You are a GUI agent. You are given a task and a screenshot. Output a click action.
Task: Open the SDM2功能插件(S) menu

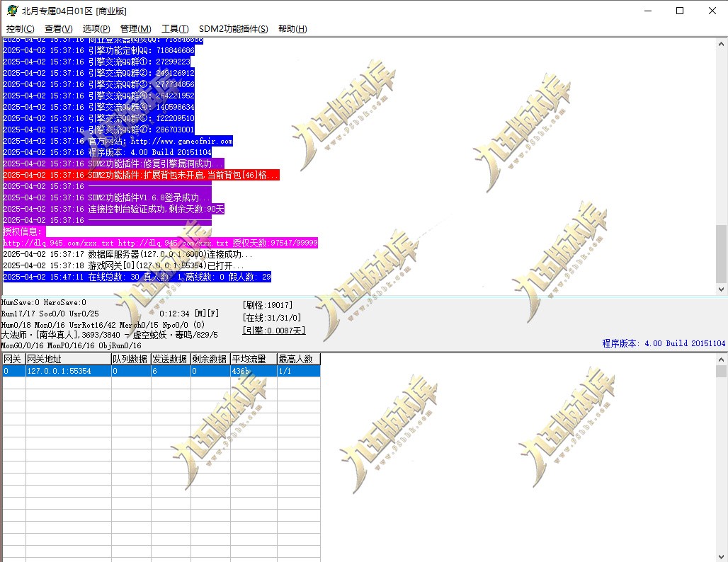click(233, 29)
